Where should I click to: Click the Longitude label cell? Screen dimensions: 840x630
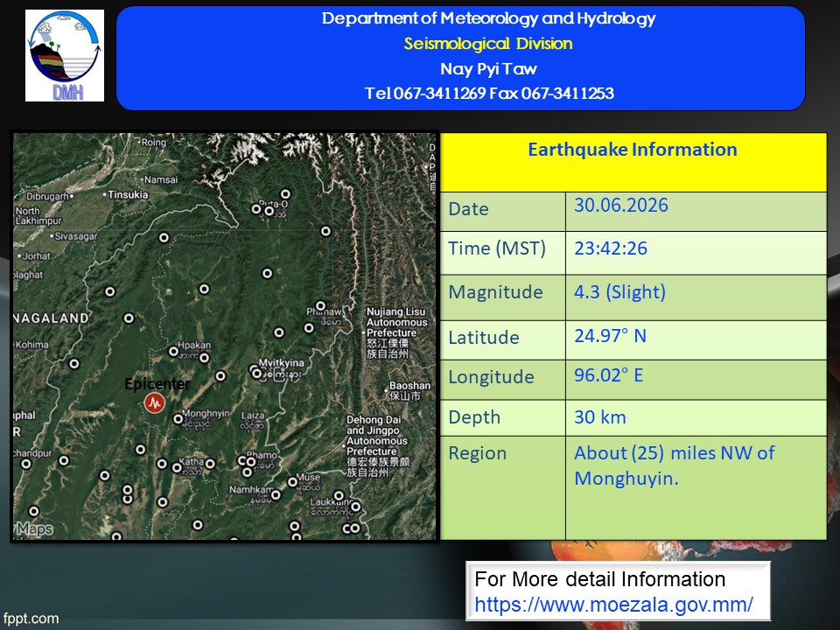(x=502, y=380)
